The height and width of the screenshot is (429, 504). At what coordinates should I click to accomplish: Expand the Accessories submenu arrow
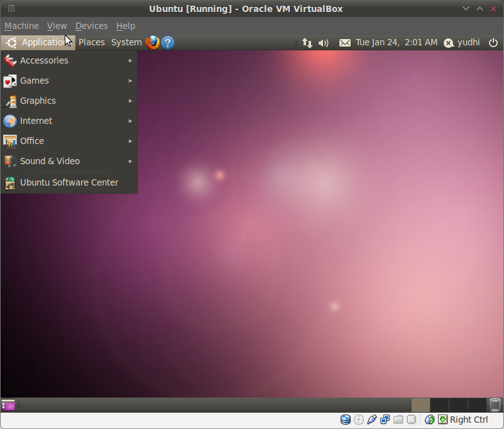[130, 60]
